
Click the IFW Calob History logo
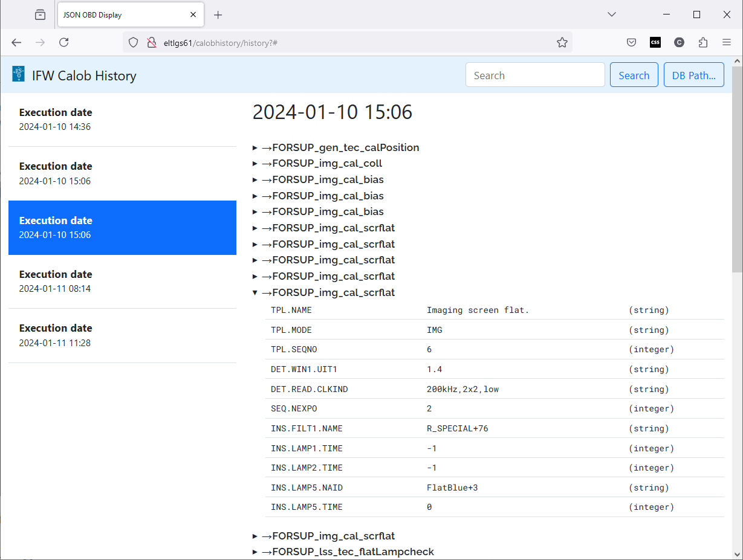click(19, 75)
